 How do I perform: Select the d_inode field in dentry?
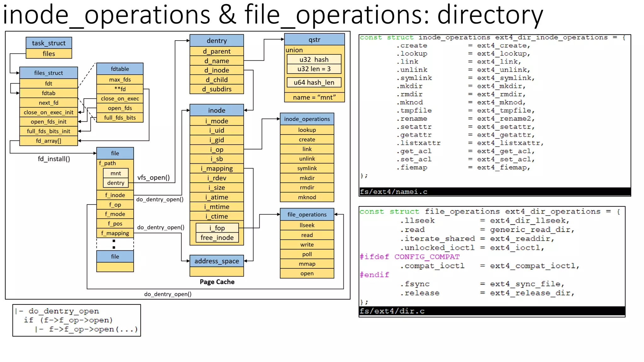[x=216, y=70]
